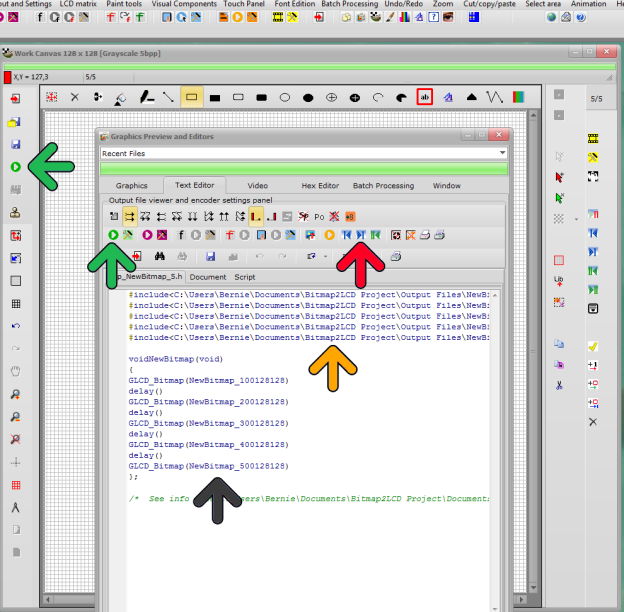Switch to the Graphics tab

132,185
